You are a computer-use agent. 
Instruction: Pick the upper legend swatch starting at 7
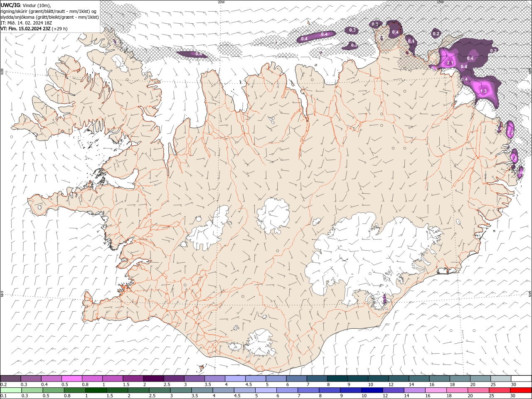[x=317, y=379]
